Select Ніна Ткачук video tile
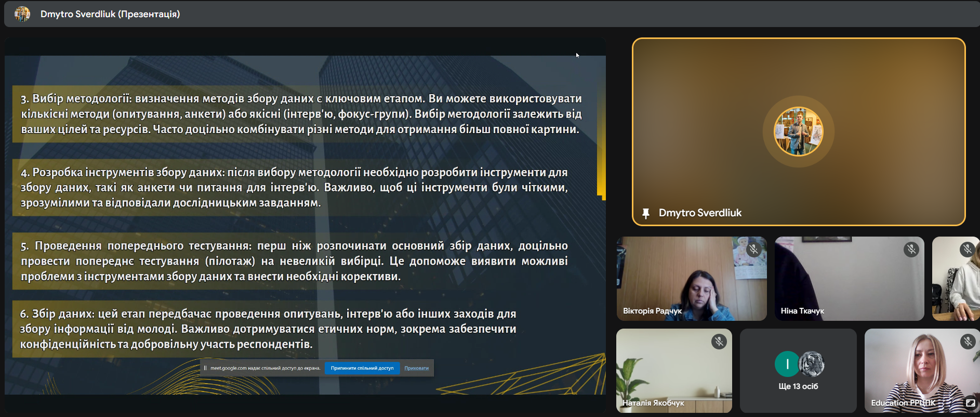 (849, 279)
